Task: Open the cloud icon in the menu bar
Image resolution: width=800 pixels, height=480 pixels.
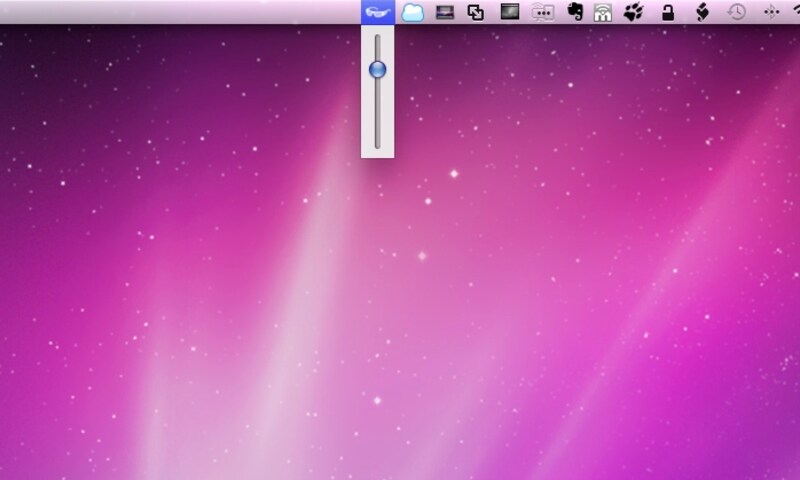Action: click(x=412, y=13)
